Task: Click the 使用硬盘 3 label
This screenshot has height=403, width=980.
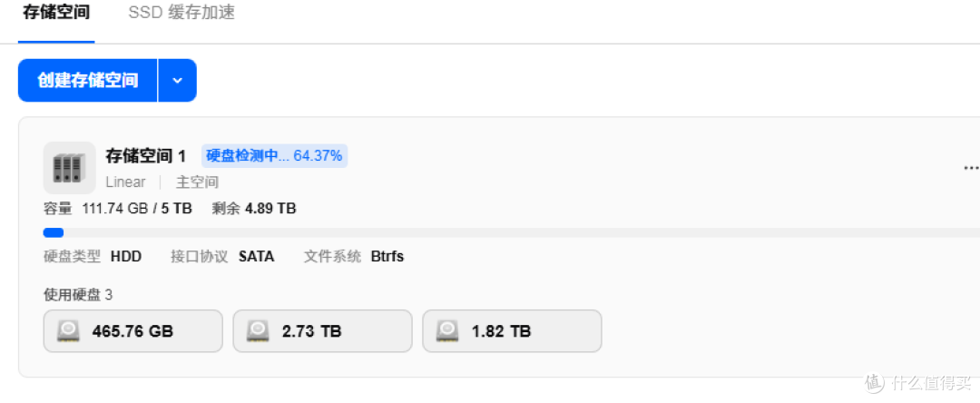Action: click(78, 295)
